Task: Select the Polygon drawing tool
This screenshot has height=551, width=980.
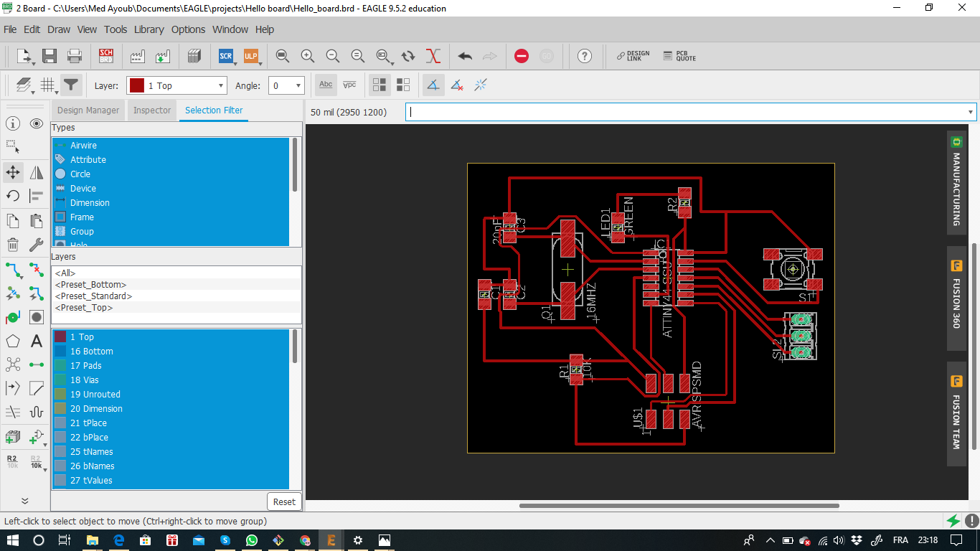Action: (13, 341)
